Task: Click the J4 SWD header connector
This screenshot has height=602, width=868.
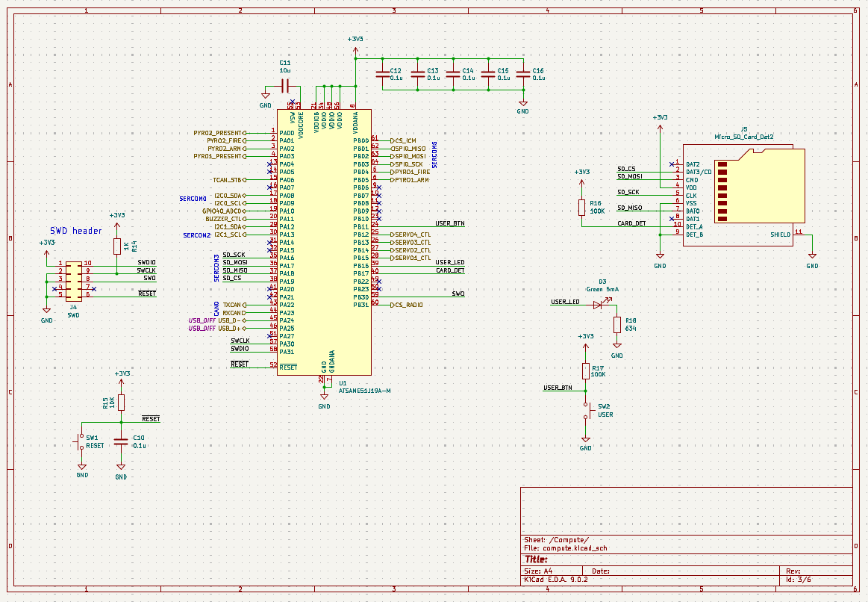Action: [73, 279]
